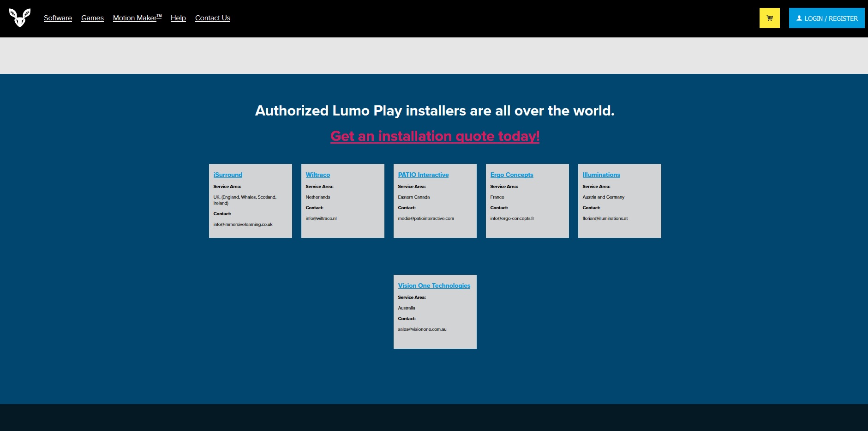Image resolution: width=868 pixels, height=431 pixels.
Task: Visit the Vision One Technologies link
Action: tap(434, 285)
